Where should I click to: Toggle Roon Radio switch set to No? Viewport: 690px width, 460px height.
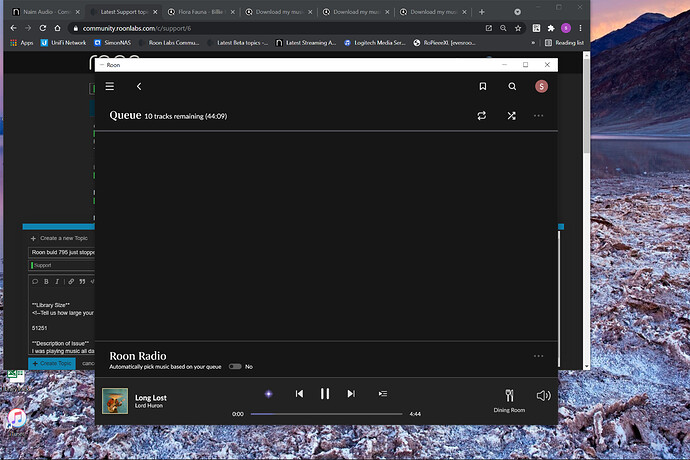pyautogui.click(x=235, y=367)
